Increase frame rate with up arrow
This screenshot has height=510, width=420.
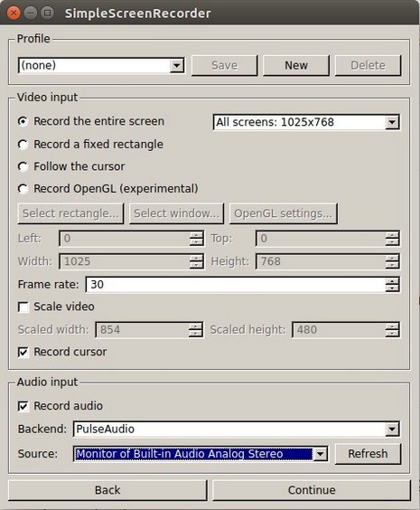[392, 281]
